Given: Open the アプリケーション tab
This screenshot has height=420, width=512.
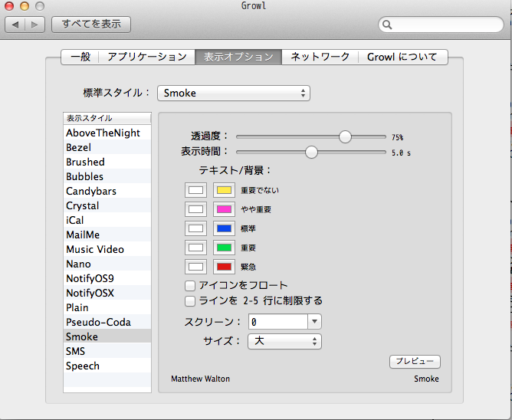Looking at the screenshot, I should point(147,57).
